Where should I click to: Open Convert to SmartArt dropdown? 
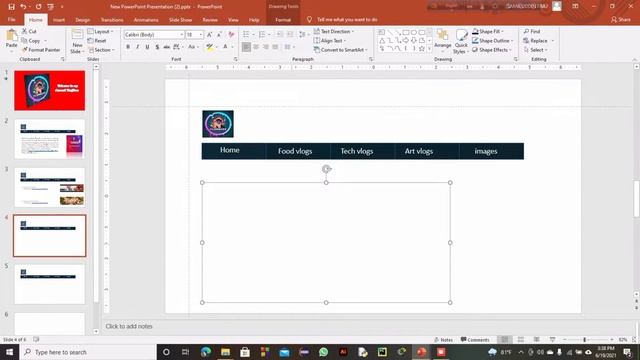tap(341, 50)
